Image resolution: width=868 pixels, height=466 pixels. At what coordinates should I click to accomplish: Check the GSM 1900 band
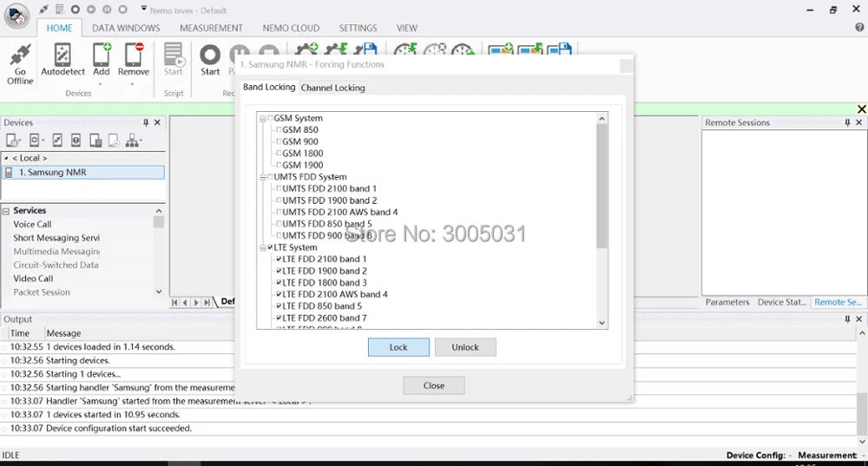tap(279, 165)
